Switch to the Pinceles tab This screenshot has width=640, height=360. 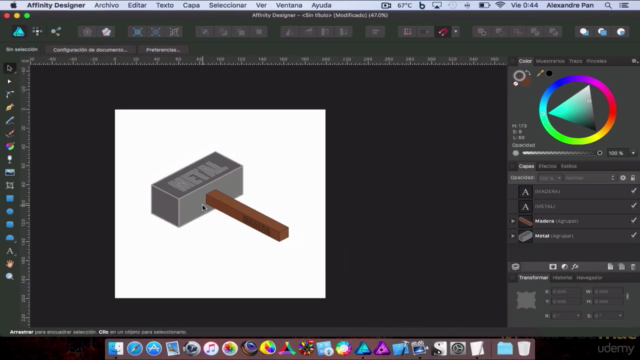pos(596,61)
